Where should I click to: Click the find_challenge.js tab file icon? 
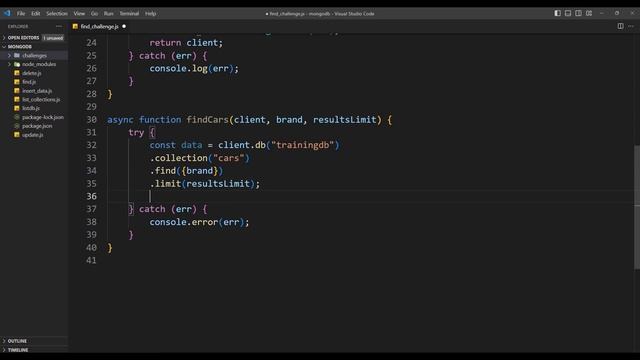(75, 26)
